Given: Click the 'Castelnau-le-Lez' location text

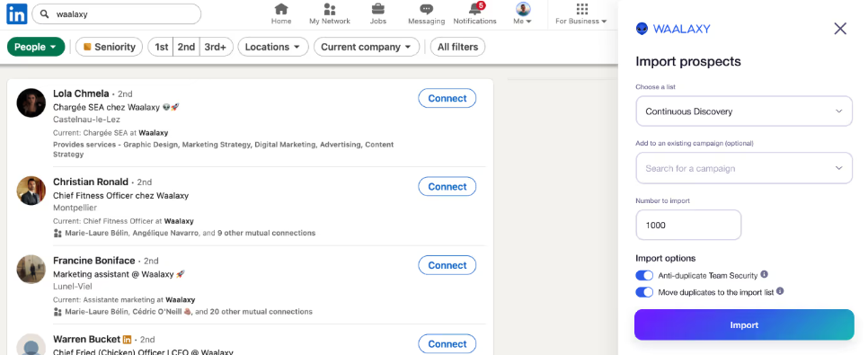Looking at the screenshot, I should [x=86, y=119].
